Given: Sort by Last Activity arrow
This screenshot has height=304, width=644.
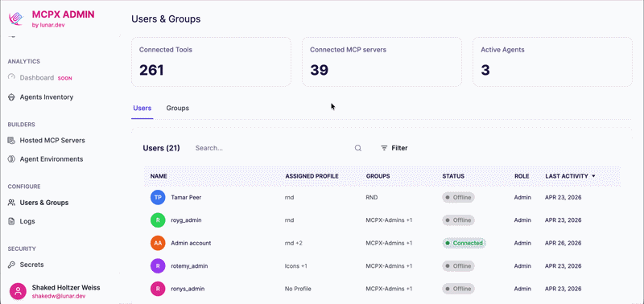Looking at the screenshot, I should point(593,176).
